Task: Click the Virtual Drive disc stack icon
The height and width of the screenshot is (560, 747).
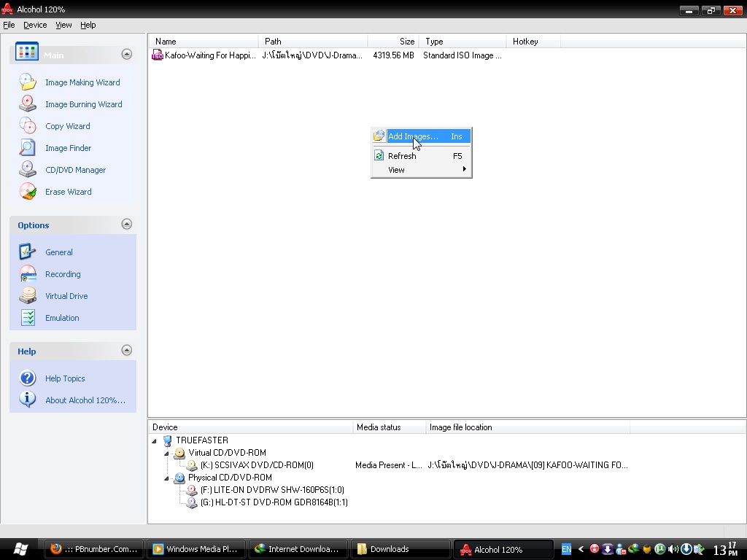Action: [x=28, y=296]
